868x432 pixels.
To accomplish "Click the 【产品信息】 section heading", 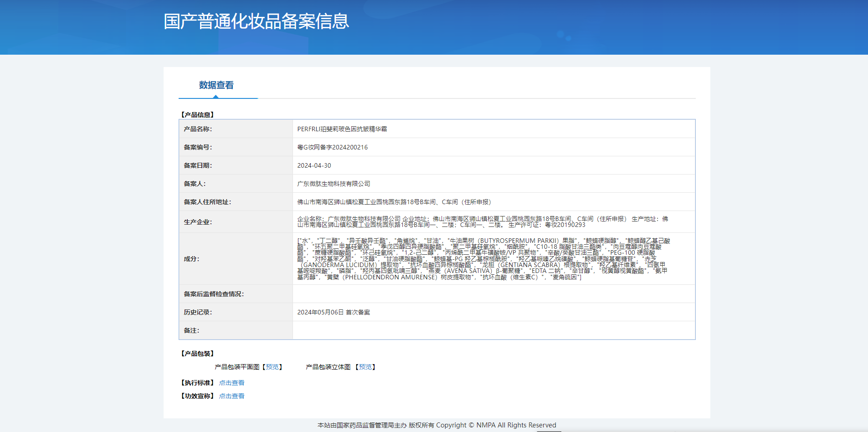I will pos(197,115).
